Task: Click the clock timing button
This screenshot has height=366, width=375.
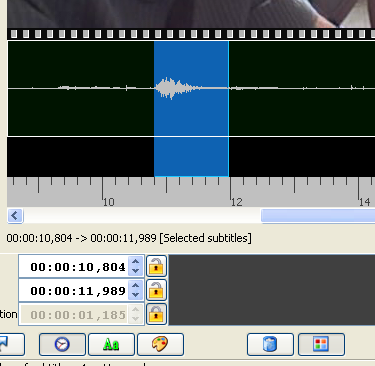Action: point(62,344)
